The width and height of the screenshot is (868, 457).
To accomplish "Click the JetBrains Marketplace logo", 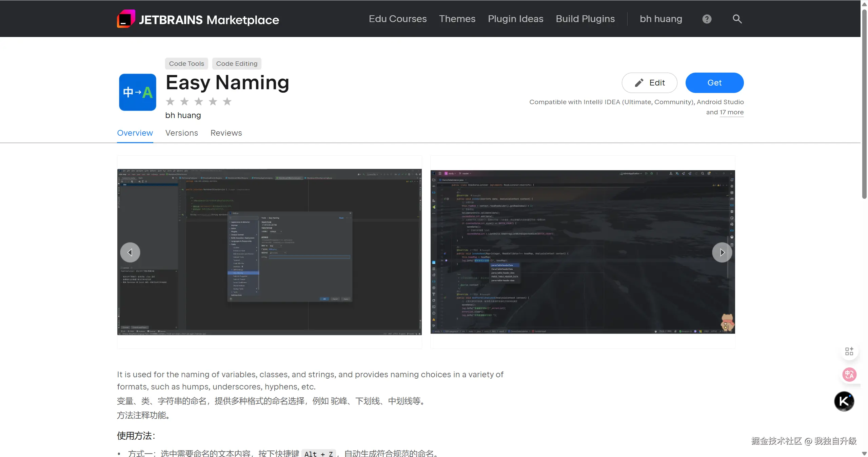I will (x=198, y=19).
